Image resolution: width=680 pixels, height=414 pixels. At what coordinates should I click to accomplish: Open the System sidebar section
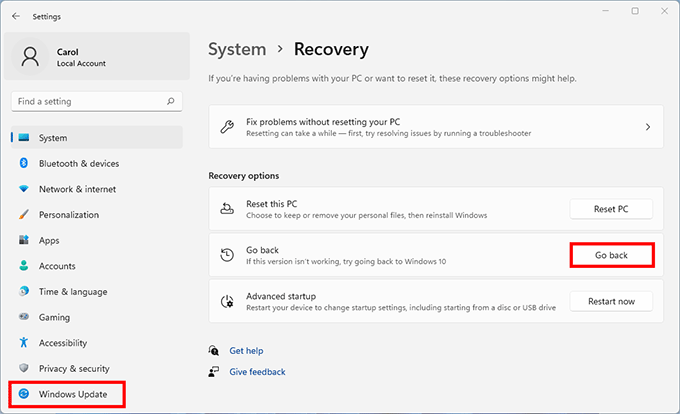click(x=97, y=137)
